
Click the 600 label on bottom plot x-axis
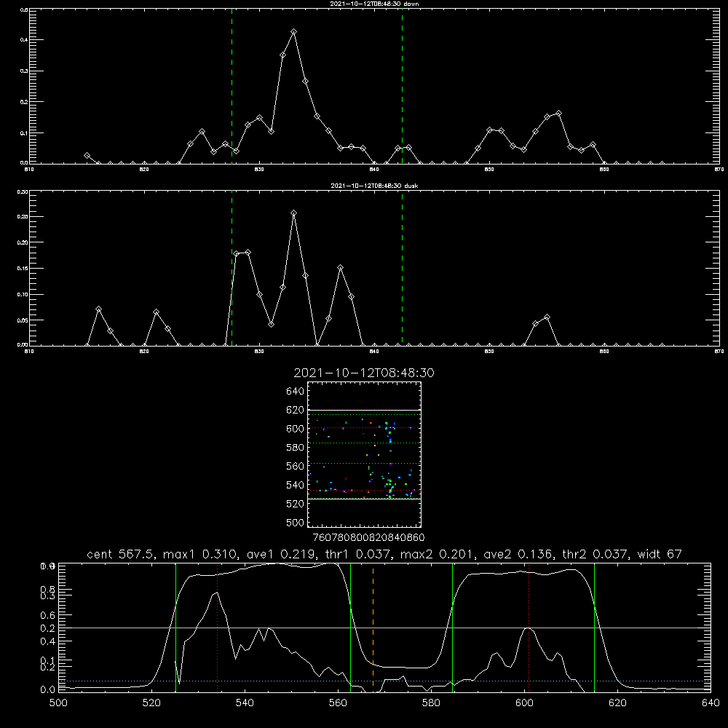pyautogui.click(x=524, y=703)
